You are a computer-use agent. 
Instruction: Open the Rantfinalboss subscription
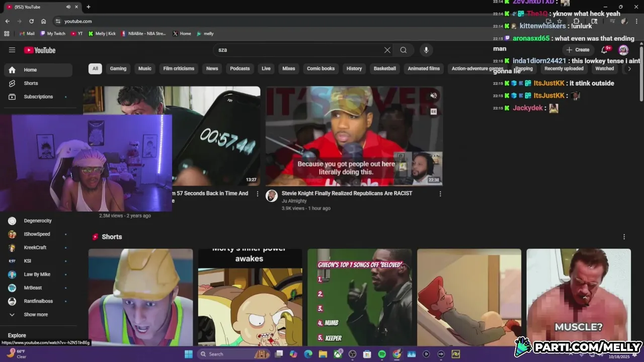pos(38,301)
